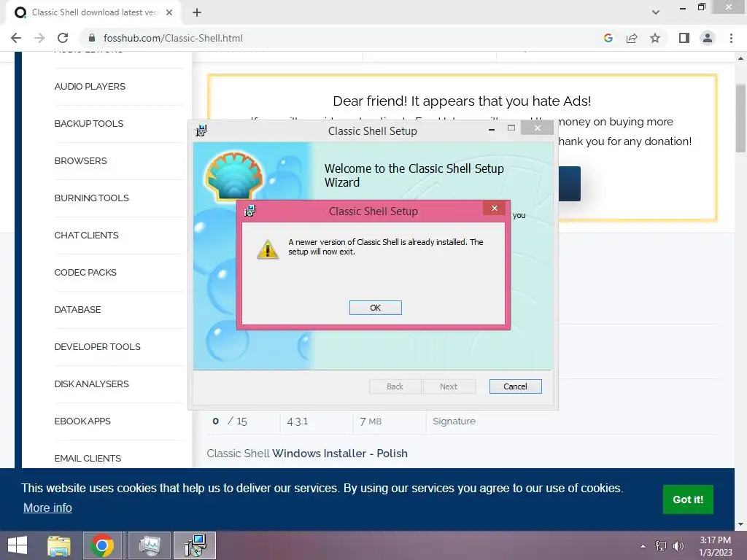This screenshot has width=747, height=560.
Task: Click Cancel in the Classic Shell Setup wizard
Action: coord(516,386)
